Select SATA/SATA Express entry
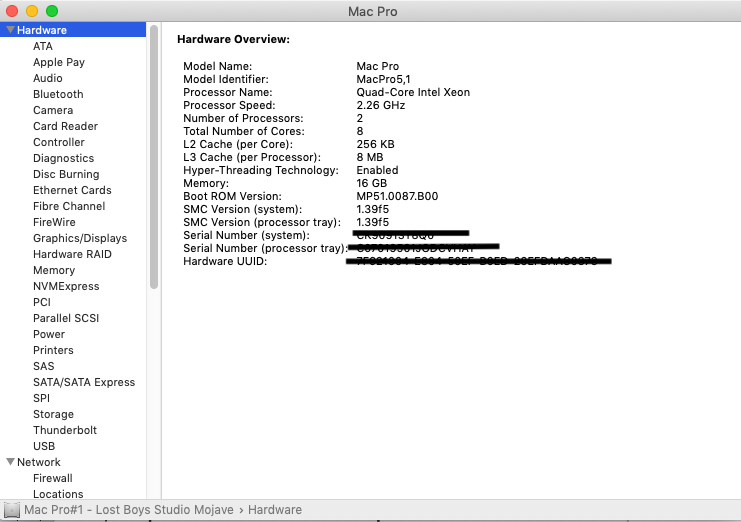 click(x=84, y=382)
